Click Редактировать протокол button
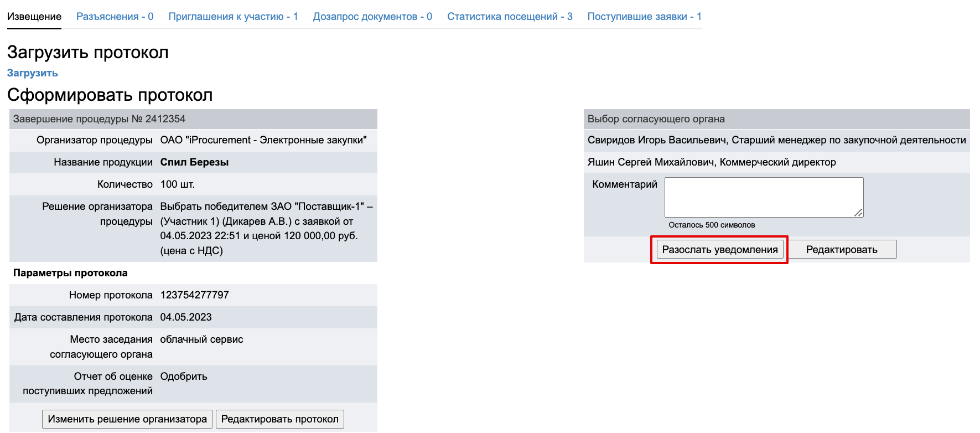 pos(280,419)
